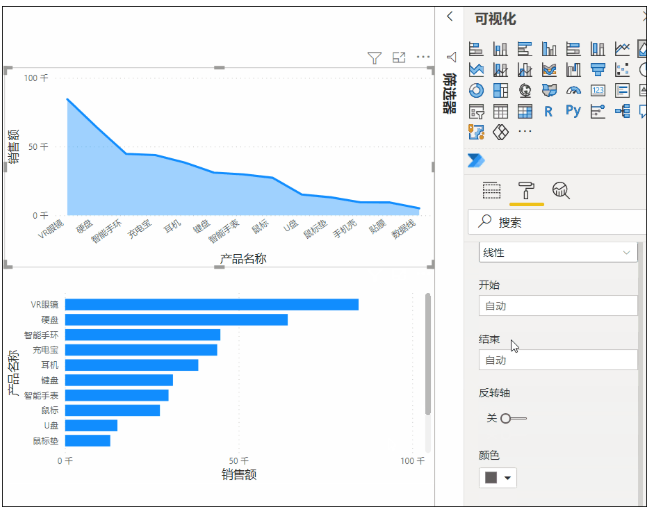Click the 销售额 axis title under bar chart

239,474
